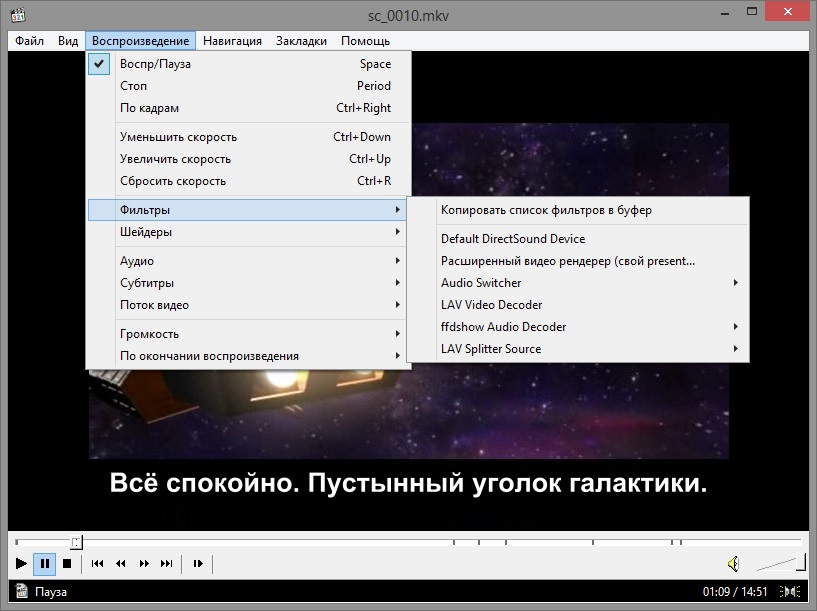817x611 pixels.
Task: Skip to next file button
Action: (167, 564)
